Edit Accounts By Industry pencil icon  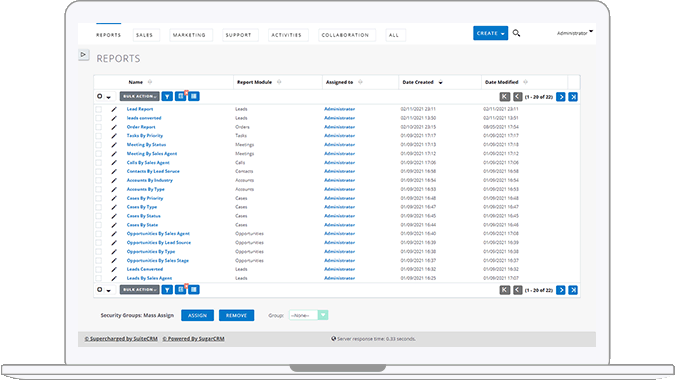114,180
